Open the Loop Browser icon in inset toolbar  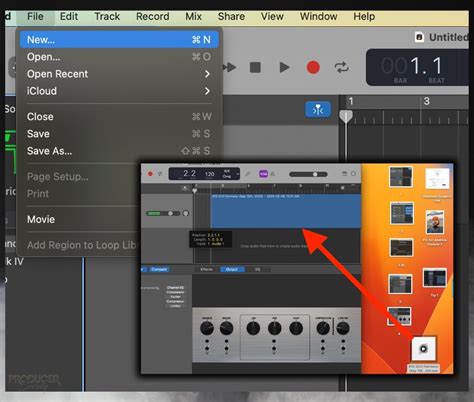(353, 174)
